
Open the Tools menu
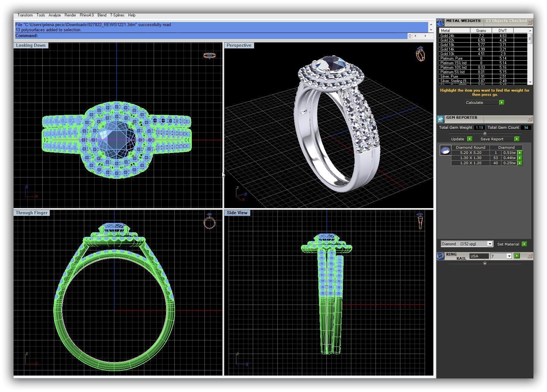click(41, 15)
